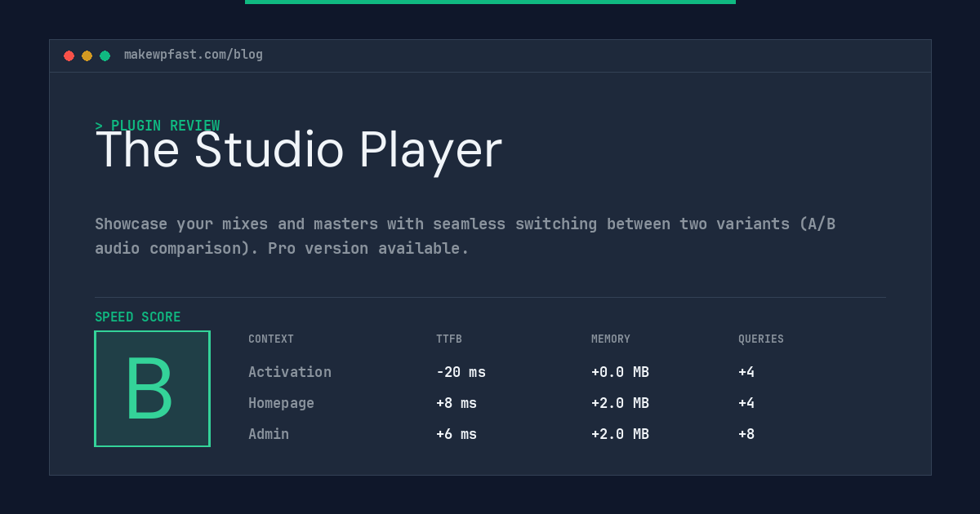
Task: Select the Homepage row label
Action: [281, 403]
